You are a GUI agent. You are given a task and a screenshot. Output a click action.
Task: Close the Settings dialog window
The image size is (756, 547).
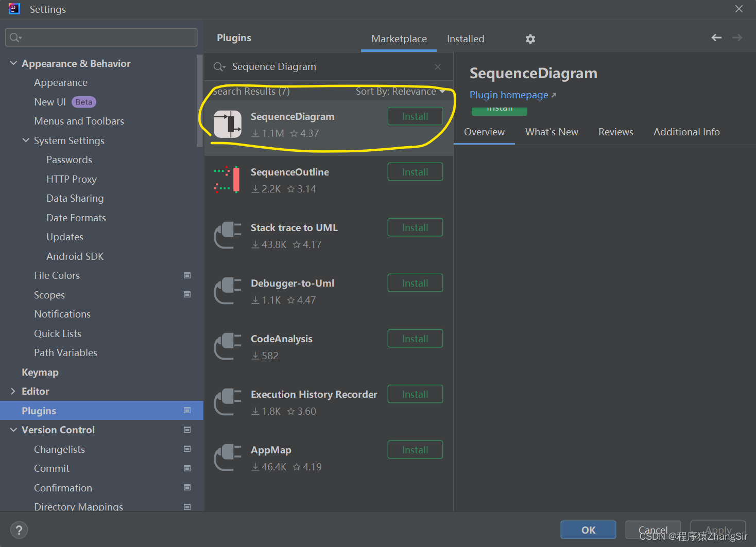point(739,9)
